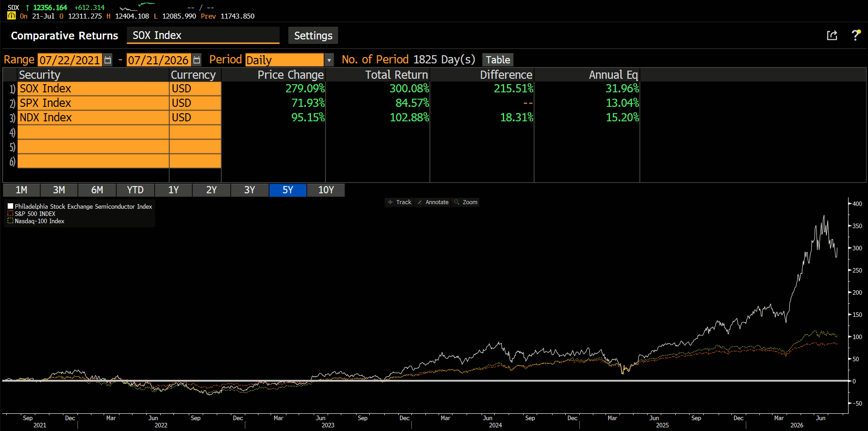Open the calendar picker for start date 07/22/2021
The image size is (868, 431).
(x=107, y=60)
